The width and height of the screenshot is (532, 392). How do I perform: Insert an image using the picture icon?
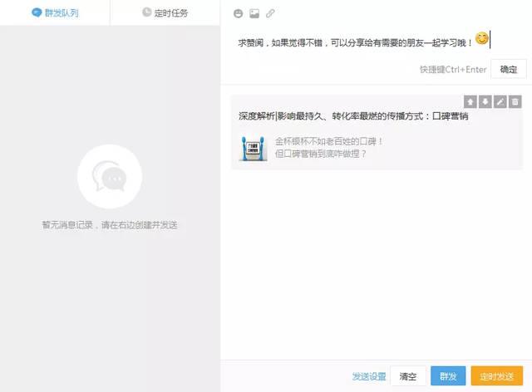click(x=254, y=13)
